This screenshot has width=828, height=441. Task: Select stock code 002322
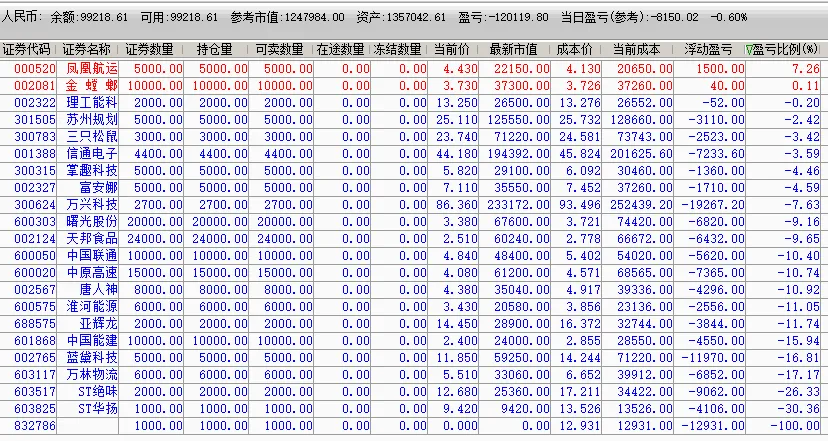pos(35,102)
